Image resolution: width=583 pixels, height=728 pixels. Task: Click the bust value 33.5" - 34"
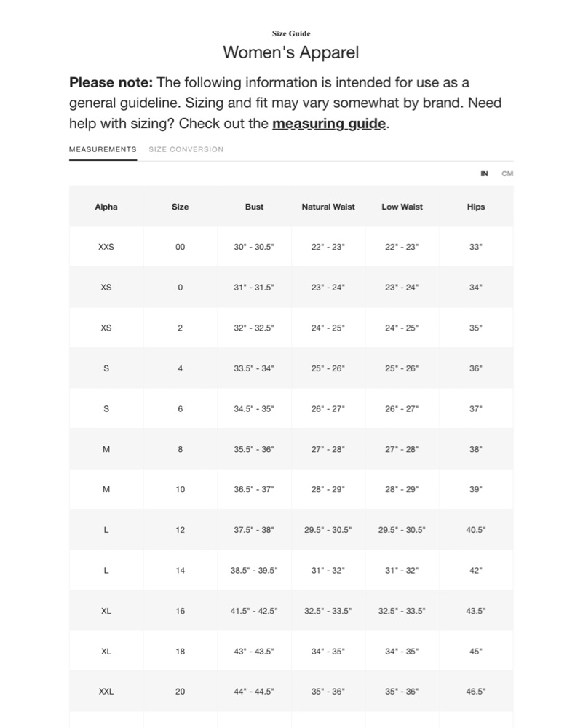pyautogui.click(x=254, y=368)
